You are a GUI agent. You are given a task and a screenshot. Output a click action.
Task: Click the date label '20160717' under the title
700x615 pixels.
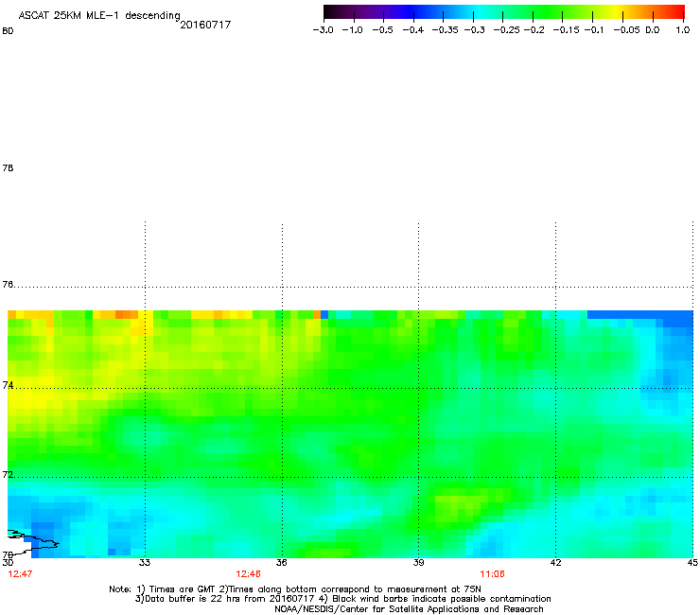(x=205, y=25)
